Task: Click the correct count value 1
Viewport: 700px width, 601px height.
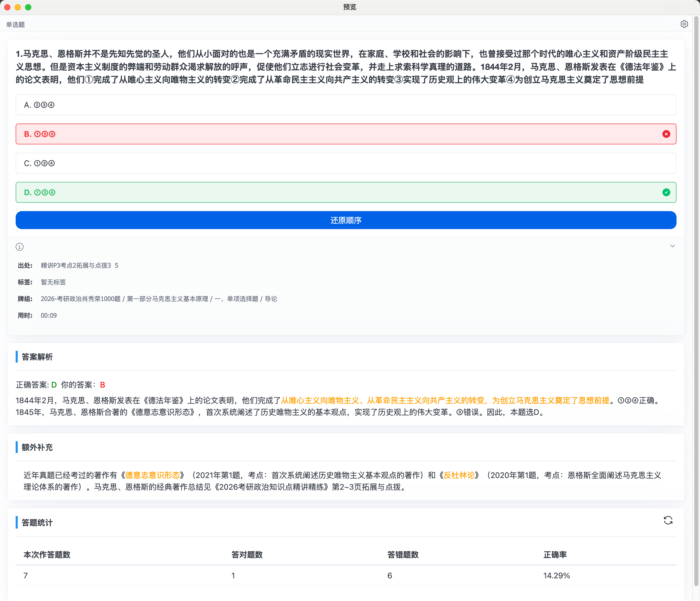Action: pos(233,576)
